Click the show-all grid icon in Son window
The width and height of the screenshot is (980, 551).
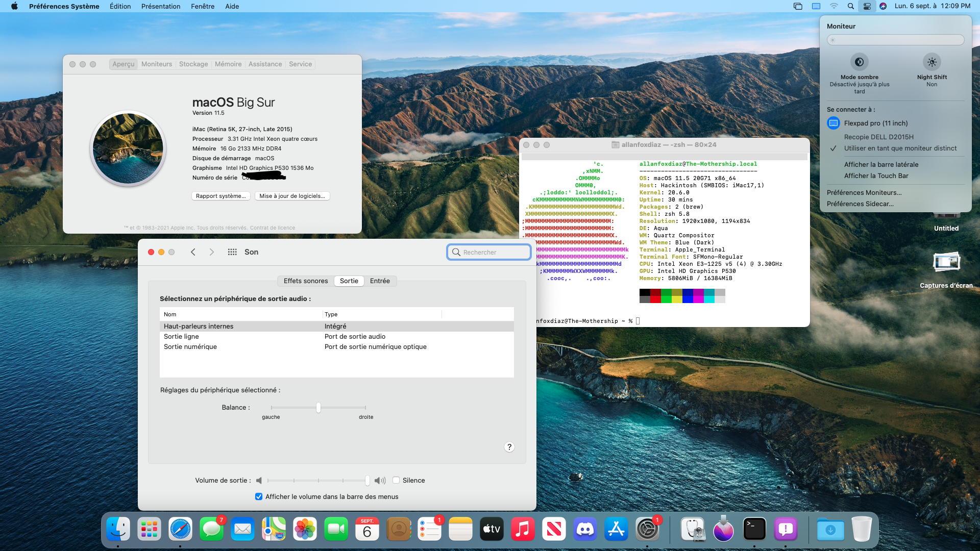coord(232,252)
